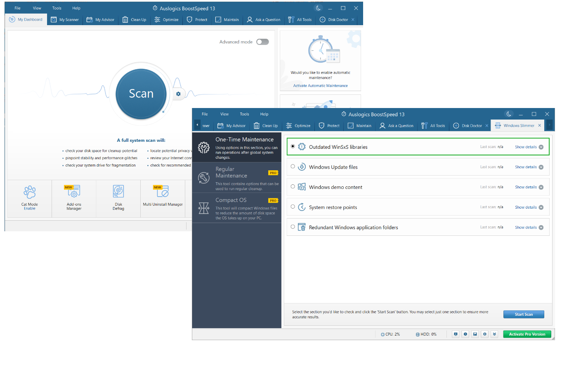Click the clock scheduler status bar icon
Viewport: 588px width, 376px height.
(465, 334)
